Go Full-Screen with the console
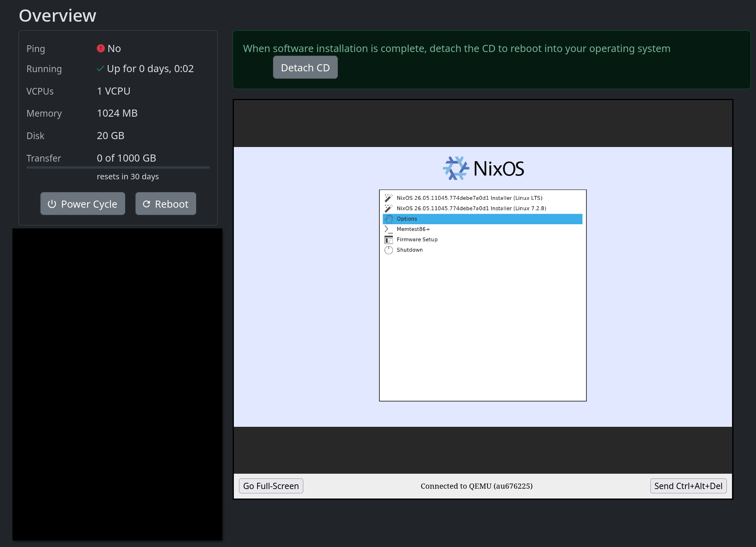 tap(271, 486)
